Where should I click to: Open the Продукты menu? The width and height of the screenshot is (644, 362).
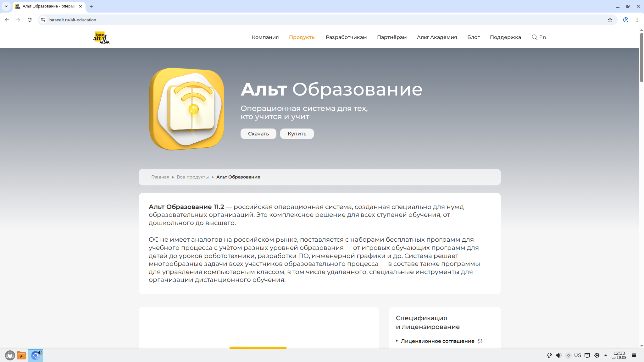pos(302,37)
